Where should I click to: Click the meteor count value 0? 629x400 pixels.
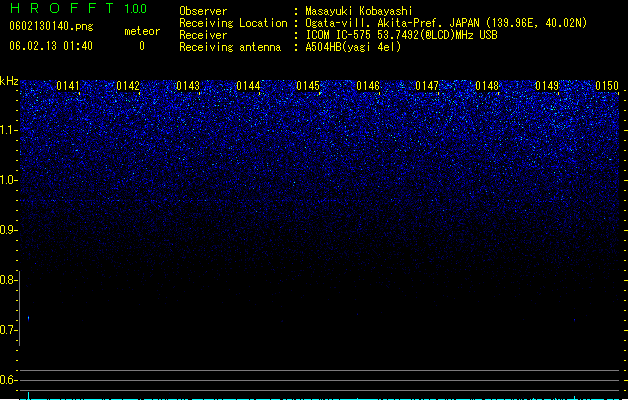142,46
